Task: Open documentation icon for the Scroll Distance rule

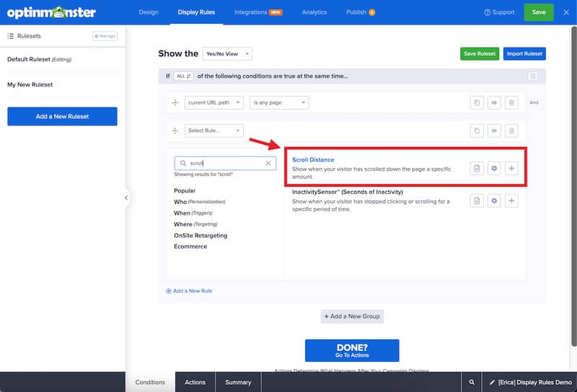Action: click(x=477, y=168)
